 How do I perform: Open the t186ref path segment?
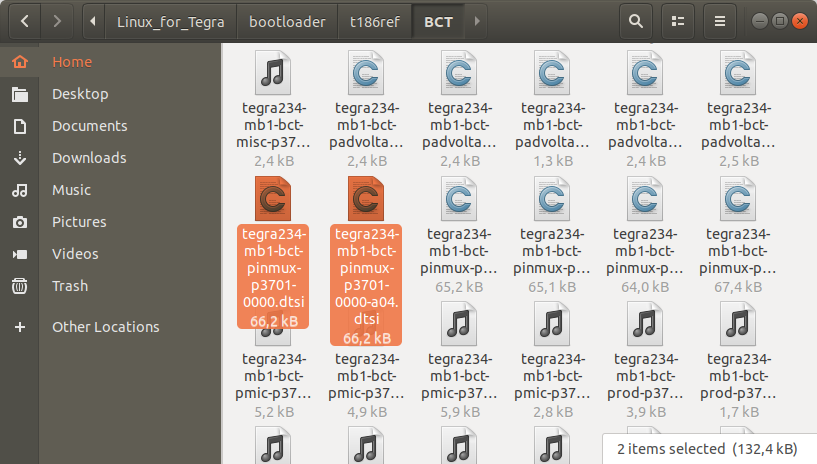pos(375,22)
